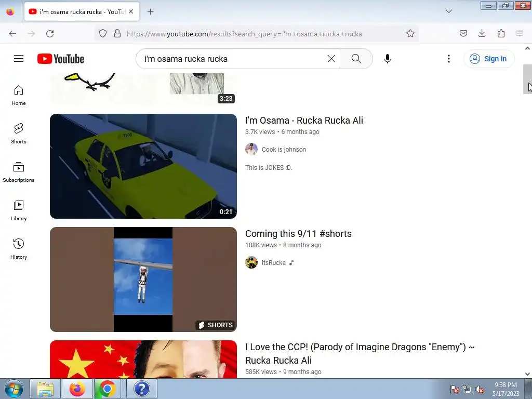Click scrollbar down arrow
532x399 pixels.
coord(527,374)
